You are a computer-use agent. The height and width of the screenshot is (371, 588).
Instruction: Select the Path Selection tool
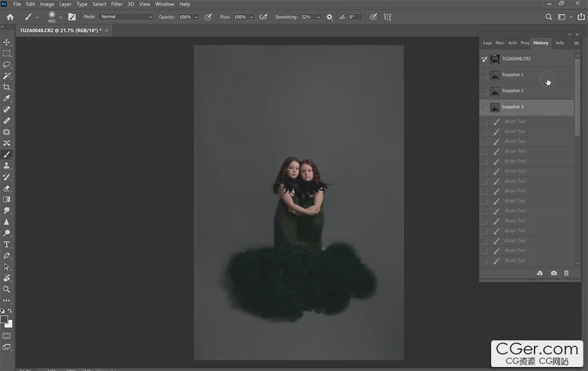[x=7, y=267]
